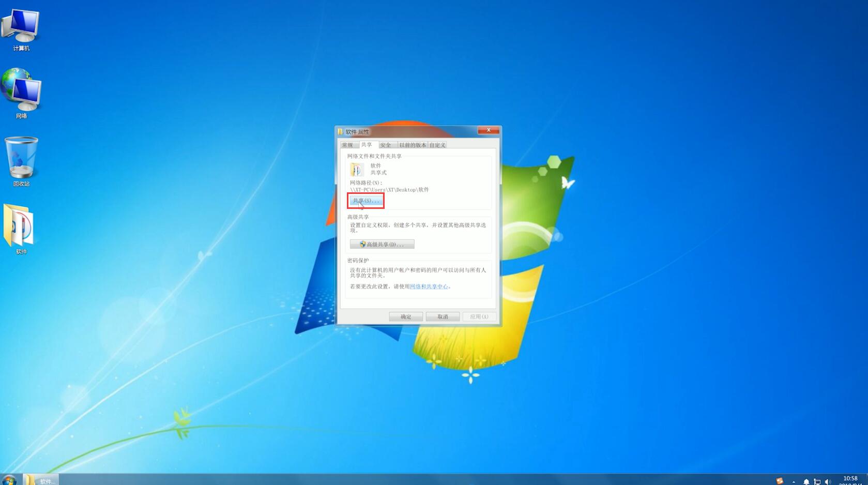868x485 pixels.
Task: Click the notification bell tray icon
Action: 806,481
